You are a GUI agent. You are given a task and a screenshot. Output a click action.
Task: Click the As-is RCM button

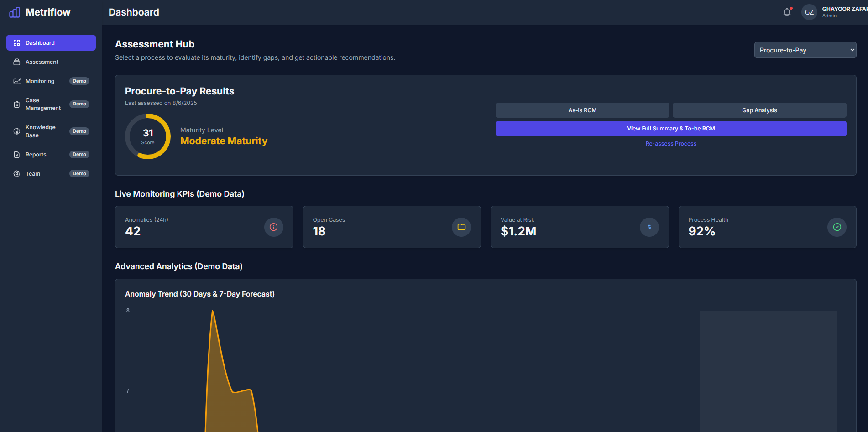[x=582, y=110]
